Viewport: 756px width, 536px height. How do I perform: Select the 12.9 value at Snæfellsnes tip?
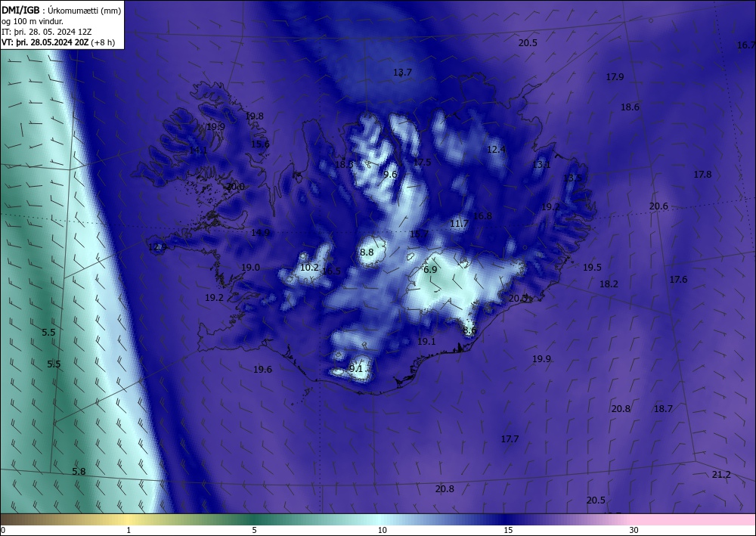tap(158, 248)
